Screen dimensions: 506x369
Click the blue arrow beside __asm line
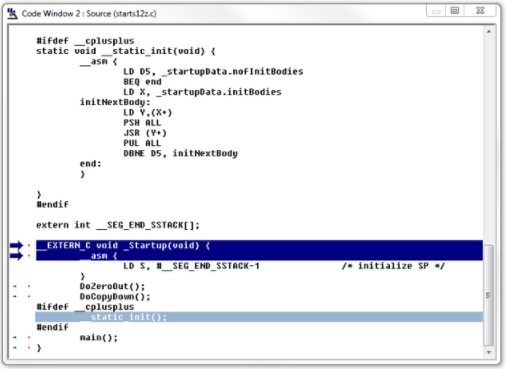click(x=16, y=256)
